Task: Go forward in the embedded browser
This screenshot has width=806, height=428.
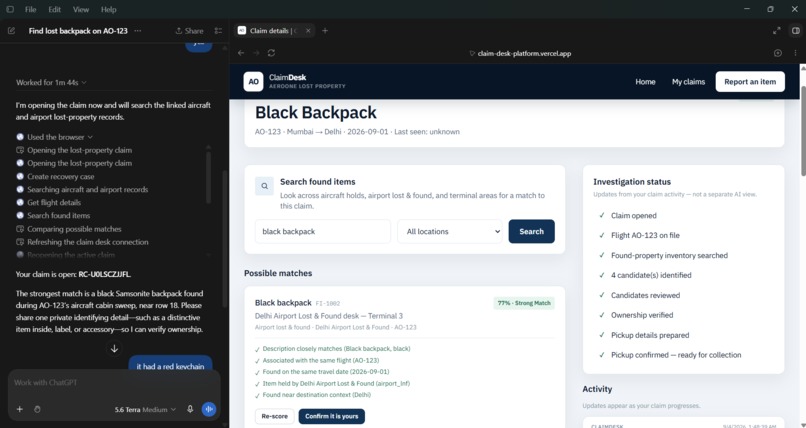Action: [256, 53]
